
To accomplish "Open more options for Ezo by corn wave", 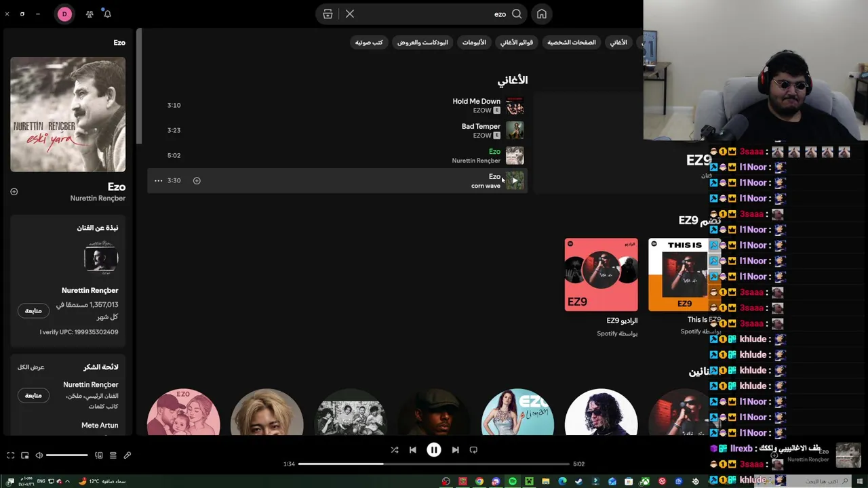I will point(158,180).
